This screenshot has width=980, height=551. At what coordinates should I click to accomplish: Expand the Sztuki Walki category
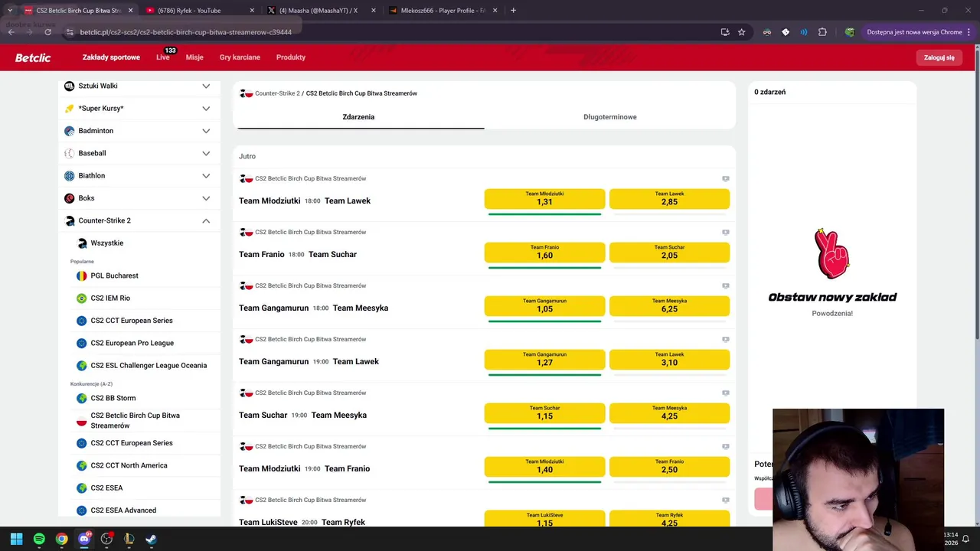(x=206, y=86)
